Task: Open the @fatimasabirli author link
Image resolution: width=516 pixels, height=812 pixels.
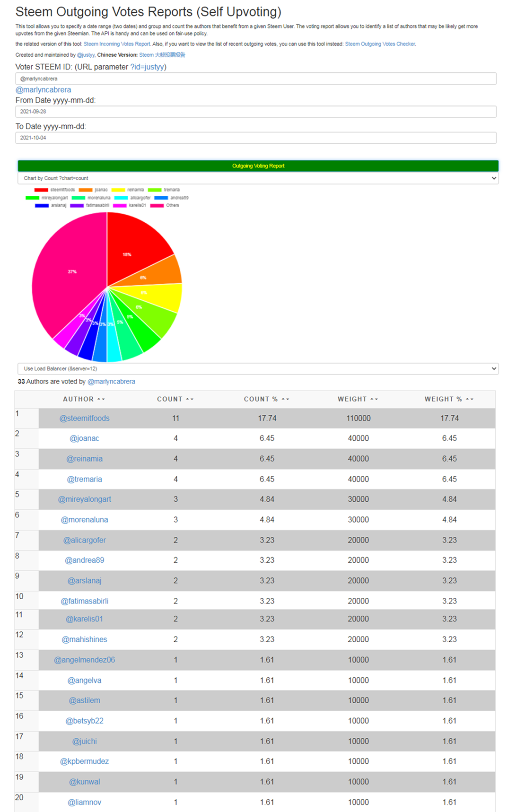Action: tap(84, 601)
